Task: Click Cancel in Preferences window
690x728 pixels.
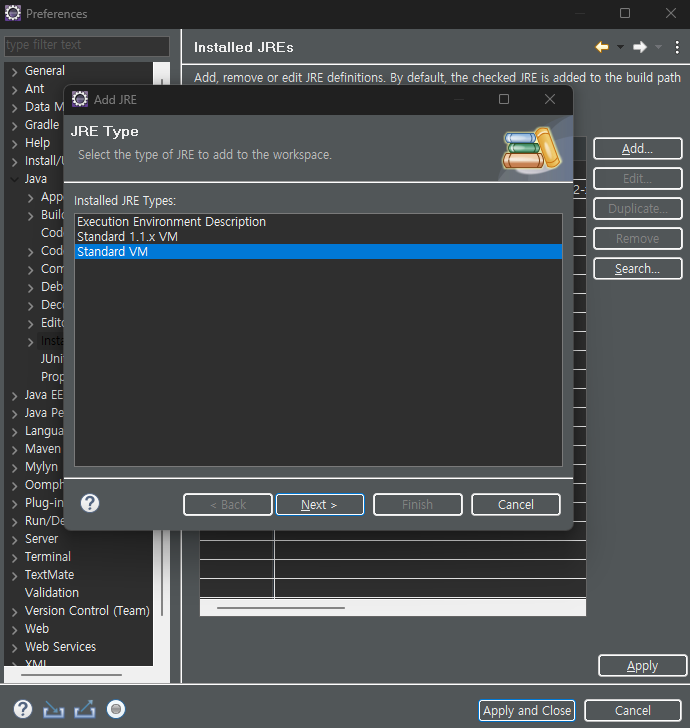Action: coord(633,710)
